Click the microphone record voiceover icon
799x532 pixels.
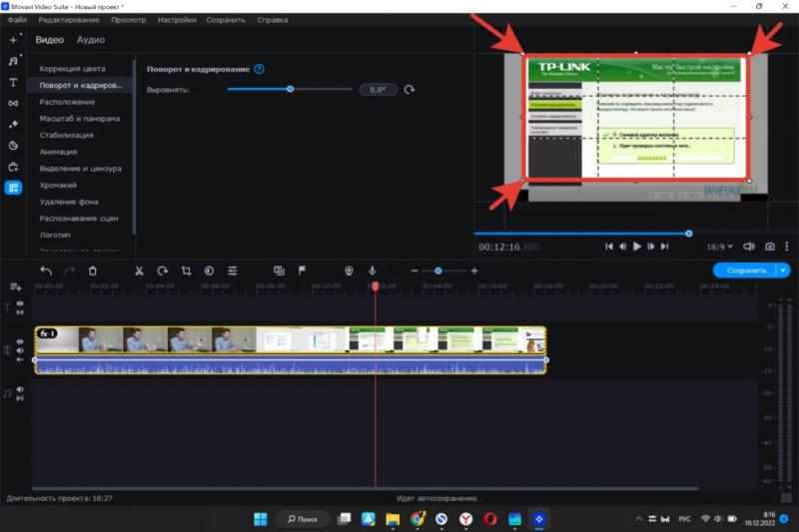point(373,270)
